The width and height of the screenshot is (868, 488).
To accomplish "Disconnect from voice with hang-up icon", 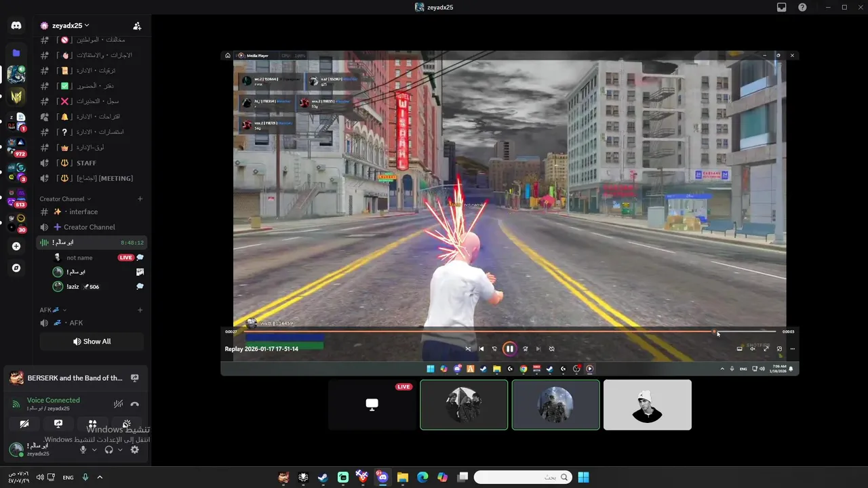I will 135,404.
